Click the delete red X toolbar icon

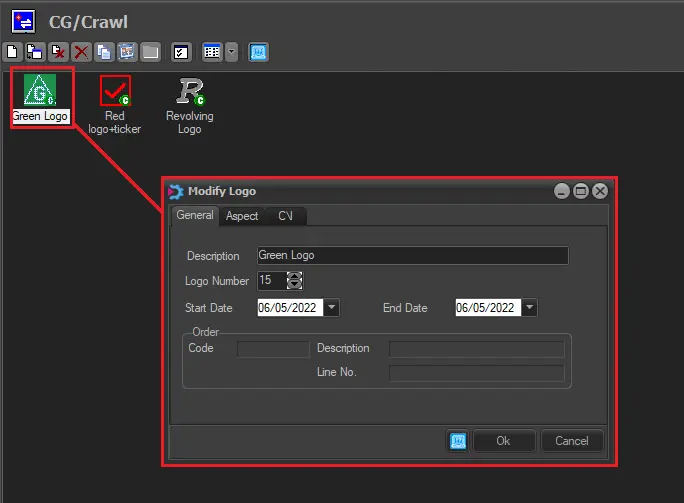tap(81, 51)
